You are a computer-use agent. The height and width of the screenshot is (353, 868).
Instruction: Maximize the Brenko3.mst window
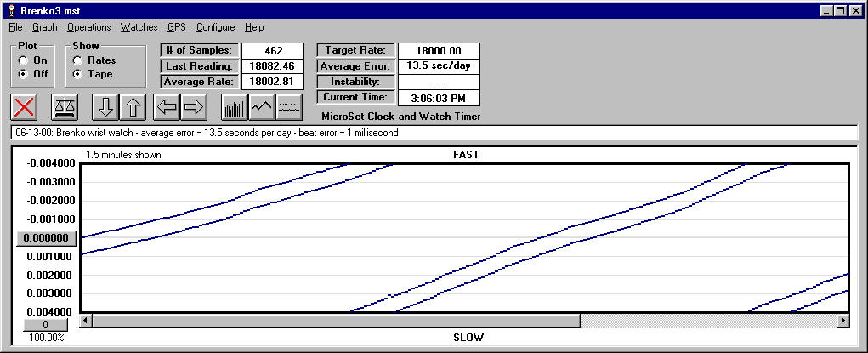point(840,10)
